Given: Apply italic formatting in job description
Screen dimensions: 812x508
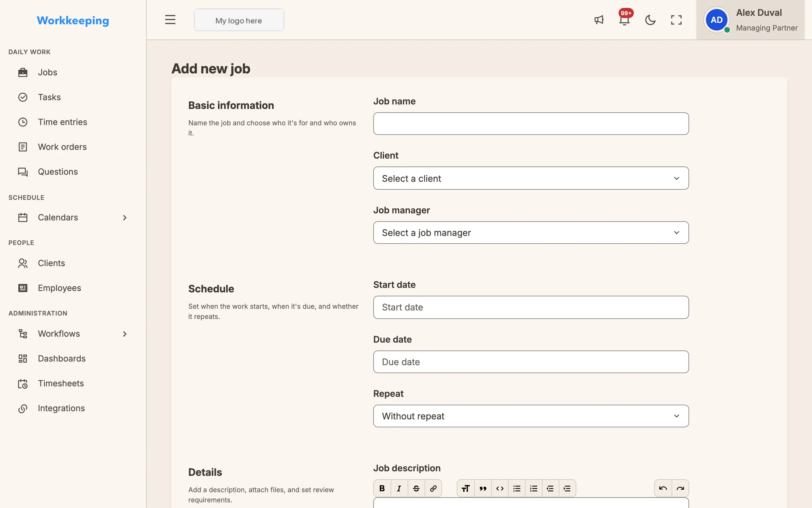Looking at the screenshot, I should coord(399,488).
